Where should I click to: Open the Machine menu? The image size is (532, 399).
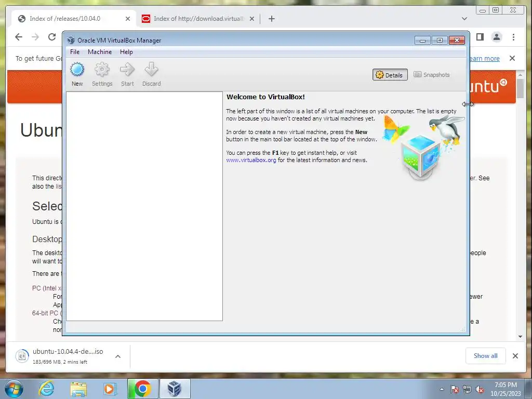[x=100, y=52]
